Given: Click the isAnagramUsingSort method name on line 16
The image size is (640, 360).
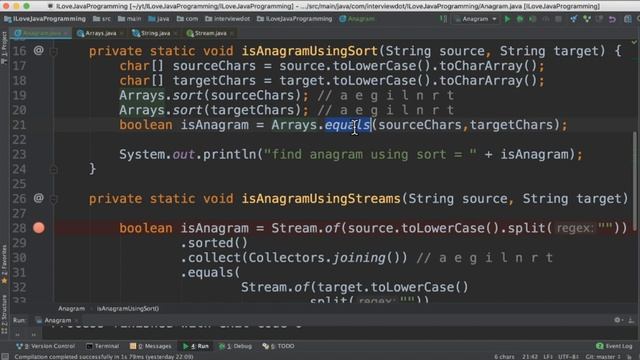Looking at the screenshot, I should [309, 51].
